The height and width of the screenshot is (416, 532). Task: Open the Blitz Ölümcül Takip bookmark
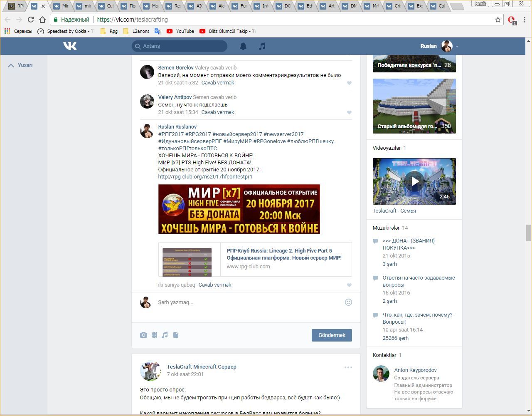227,31
